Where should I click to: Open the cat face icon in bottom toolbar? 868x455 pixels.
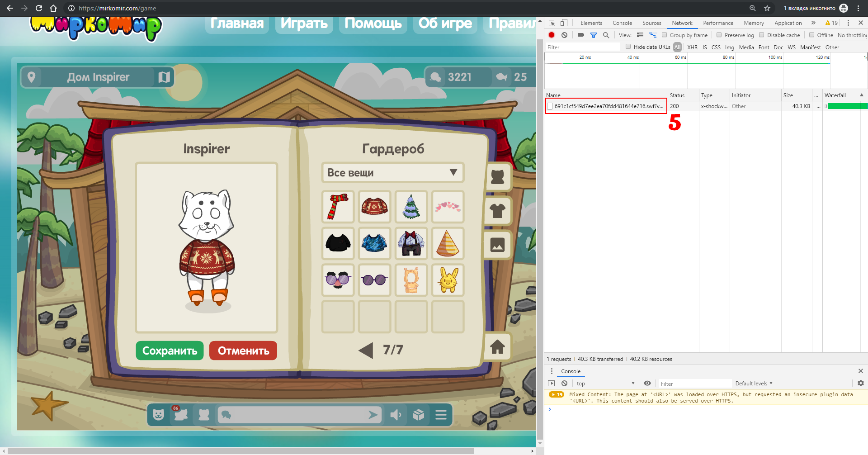point(158,415)
